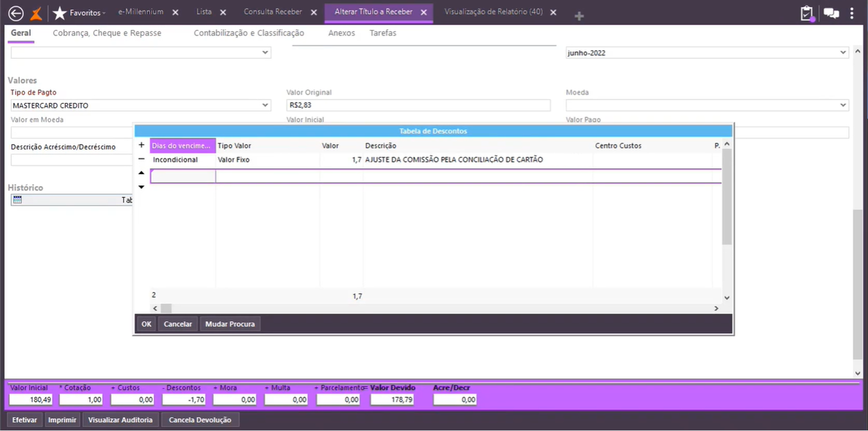The height and width of the screenshot is (431, 868).
Task: Open the Anexos tab
Action: click(342, 33)
